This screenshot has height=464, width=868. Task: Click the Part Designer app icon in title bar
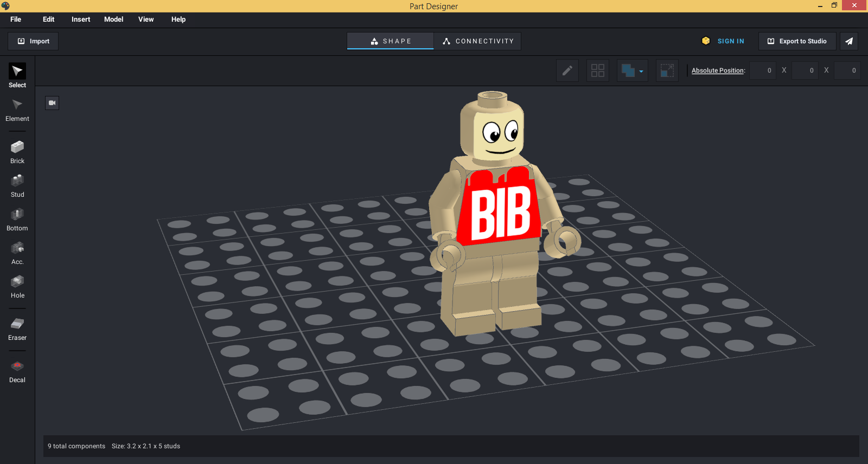[x=5, y=6]
